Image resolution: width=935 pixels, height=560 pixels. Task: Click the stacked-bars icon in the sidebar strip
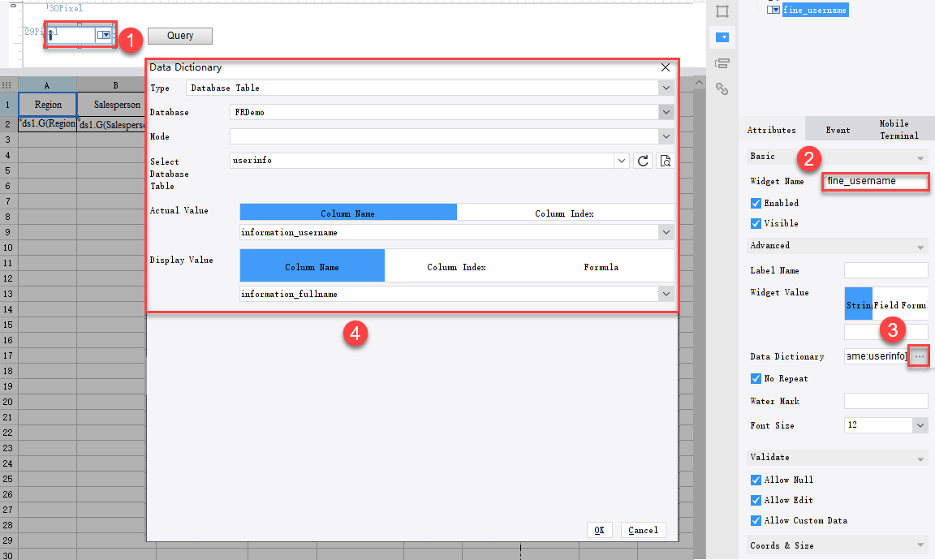722,63
